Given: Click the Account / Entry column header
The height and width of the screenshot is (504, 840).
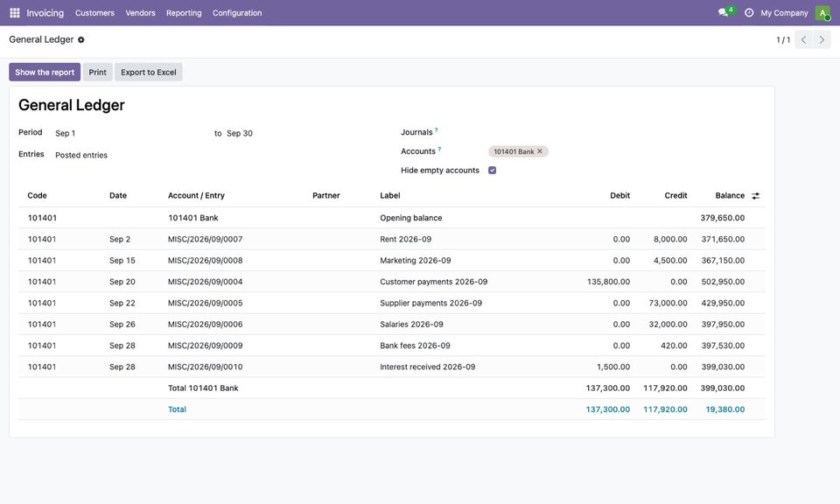Looking at the screenshot, I should [x=196, y=196].
